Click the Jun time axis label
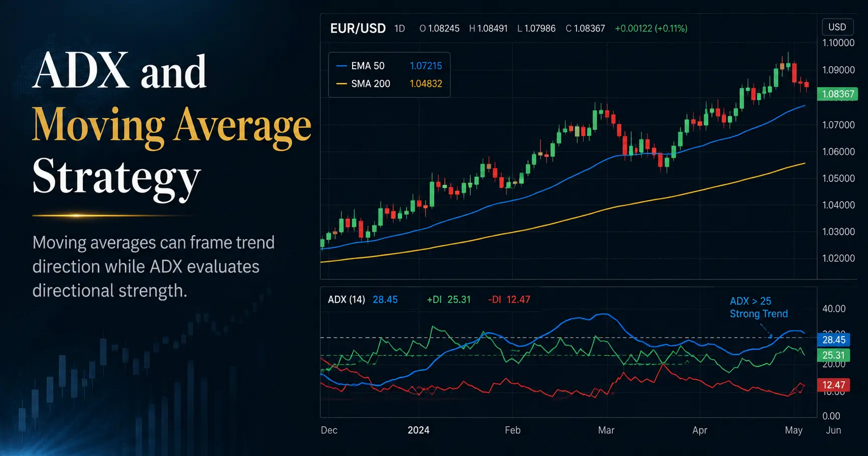Screen dimensions: 868x456 click(833, 430)
